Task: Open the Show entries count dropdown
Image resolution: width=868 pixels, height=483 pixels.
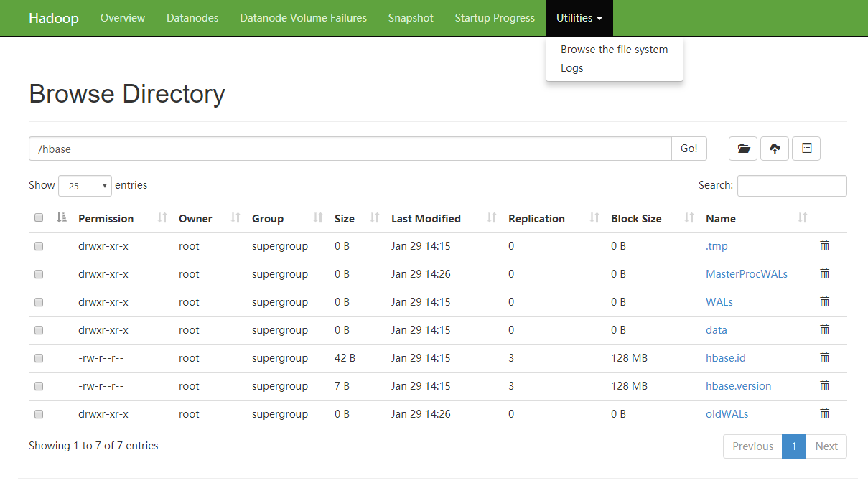Action: pos(85,186)
